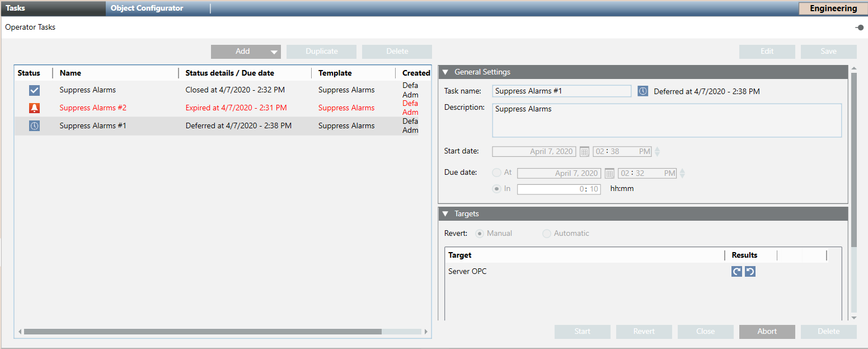Select the Manual revert radio button
The image size is (868, 349).
[x=480, y=234]
